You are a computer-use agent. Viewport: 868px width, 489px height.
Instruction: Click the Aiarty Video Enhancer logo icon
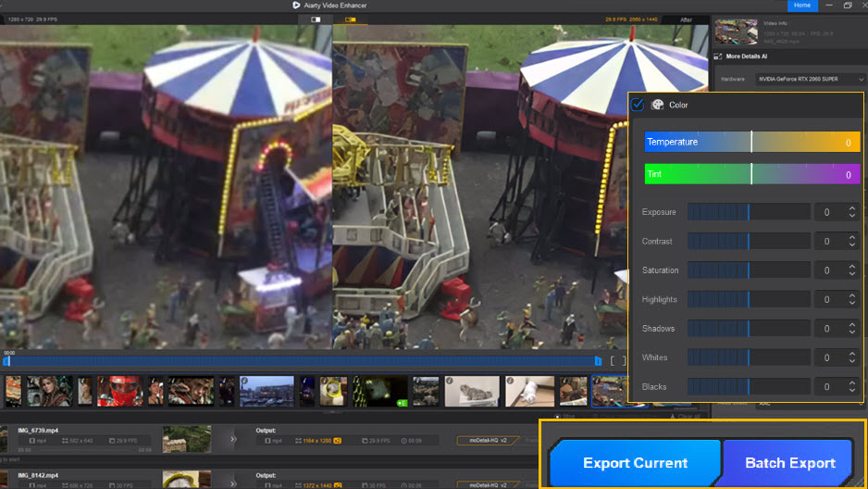(x=296, y=6)
